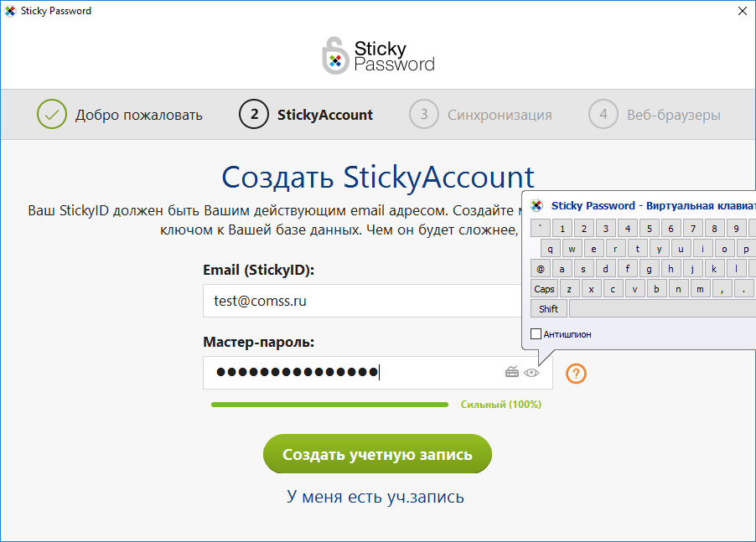
Task: Enable the Антишпион checkbox
Action: click(x=536, y=334)
